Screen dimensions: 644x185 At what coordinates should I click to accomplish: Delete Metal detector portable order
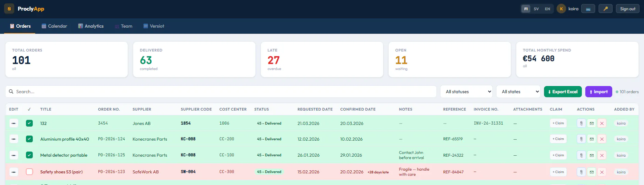tap(602, 155)
